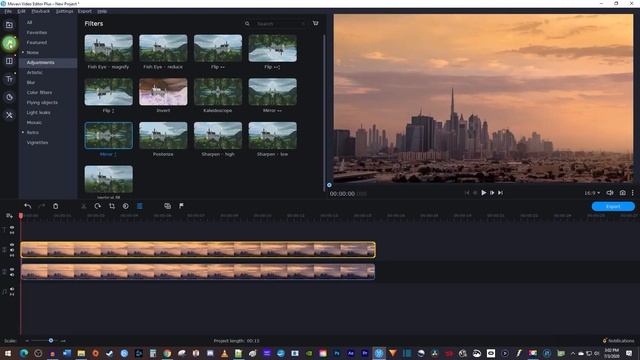Mute the main video track
This screenshot has height=360, width=640.
pos(12,275)
